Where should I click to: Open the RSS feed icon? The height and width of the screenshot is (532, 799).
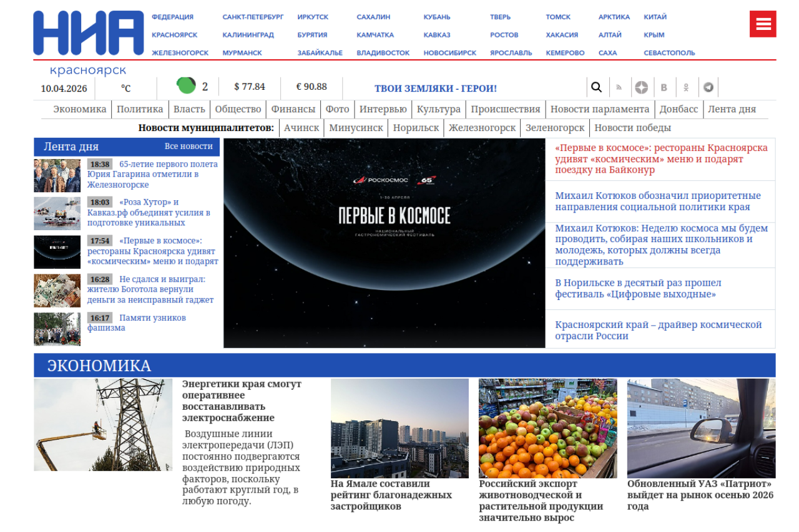[619, 87]
